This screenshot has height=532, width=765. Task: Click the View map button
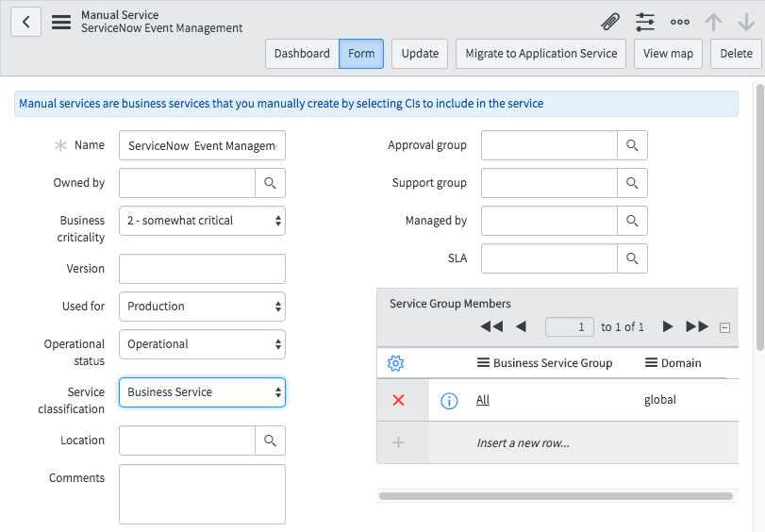(668, 54)
